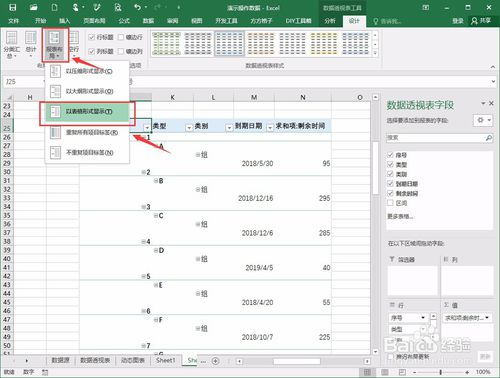
Task: Click the zoom slider handle in the status bar
Action: coord(441,372)
